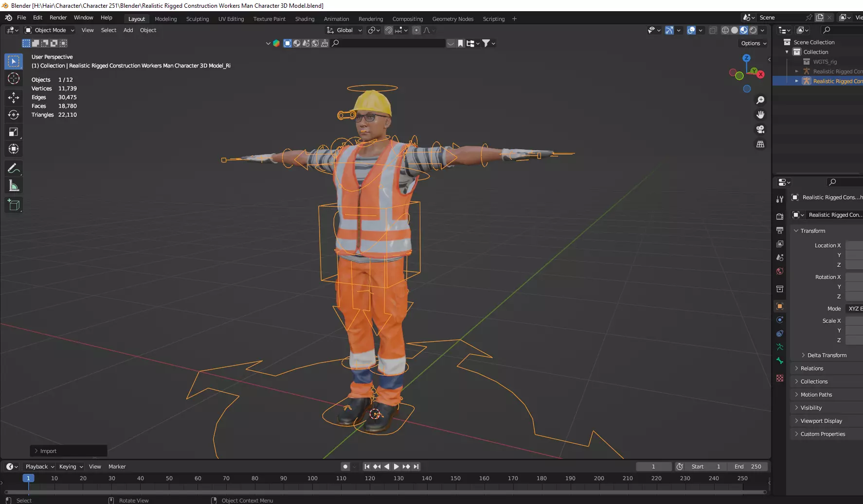
Task: Open the Add menu in viewport
Action: click(128, 30)
